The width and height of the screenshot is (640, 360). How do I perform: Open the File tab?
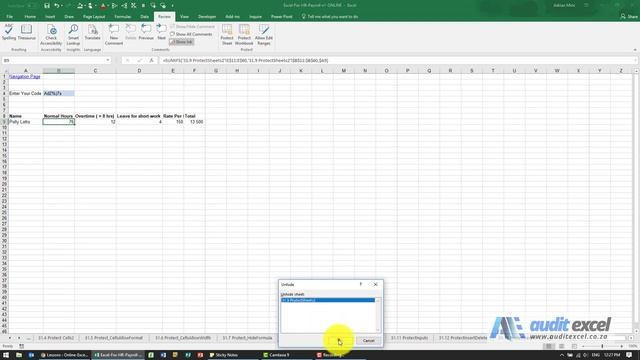[10, 17]
